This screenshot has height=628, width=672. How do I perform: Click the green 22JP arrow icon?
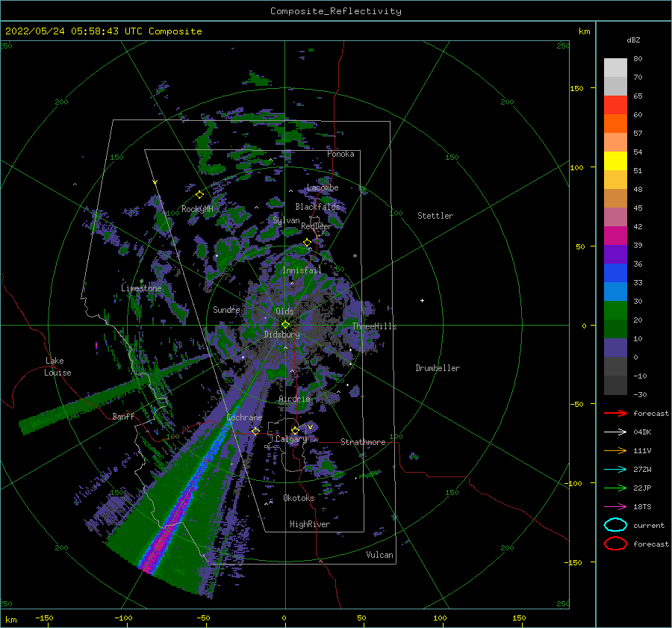[x=615, y=488]
